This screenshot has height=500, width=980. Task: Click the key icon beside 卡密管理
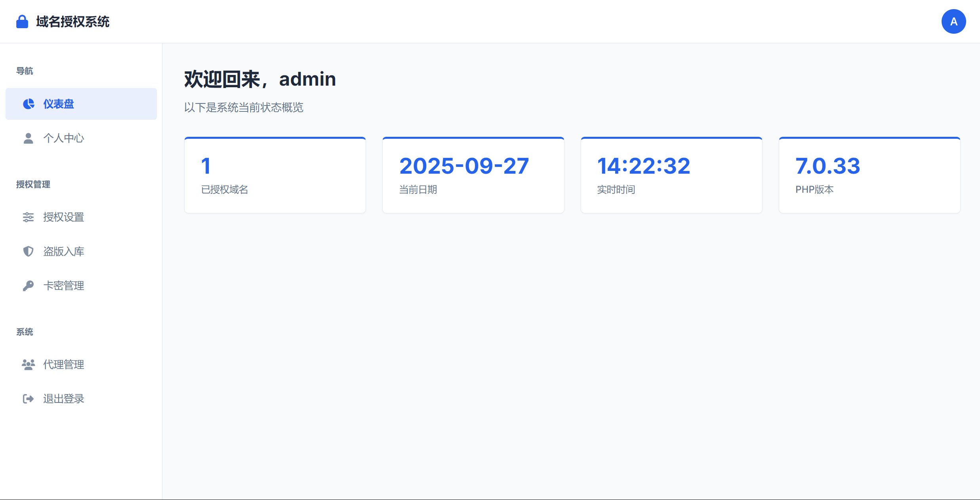28,286
